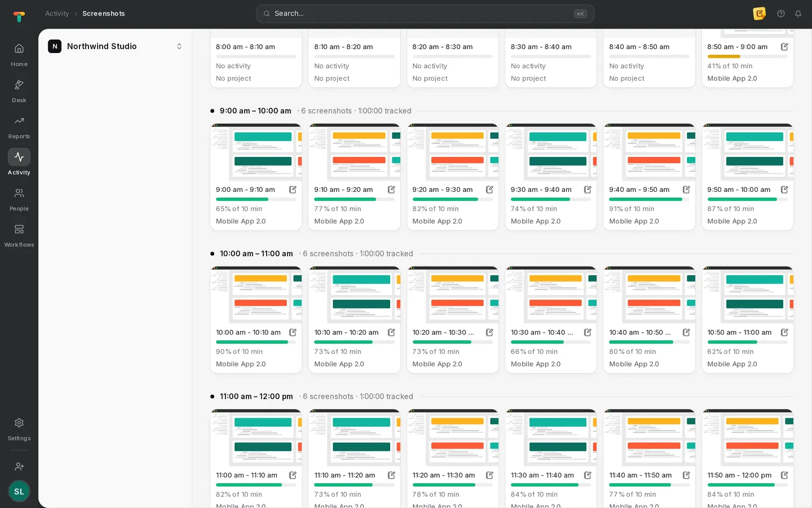Open Reports in the sidebar
This screenshot has width=812, height=508.
pos(19,127)
